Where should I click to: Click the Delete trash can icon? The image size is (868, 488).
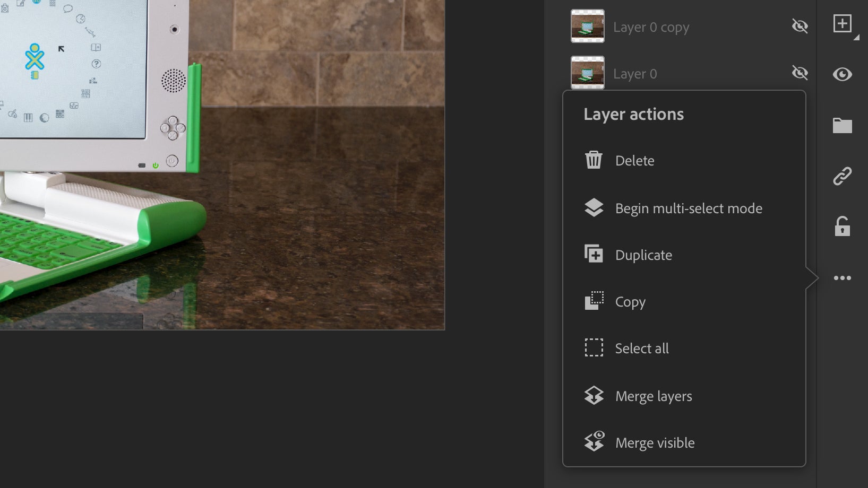point(594,160)
